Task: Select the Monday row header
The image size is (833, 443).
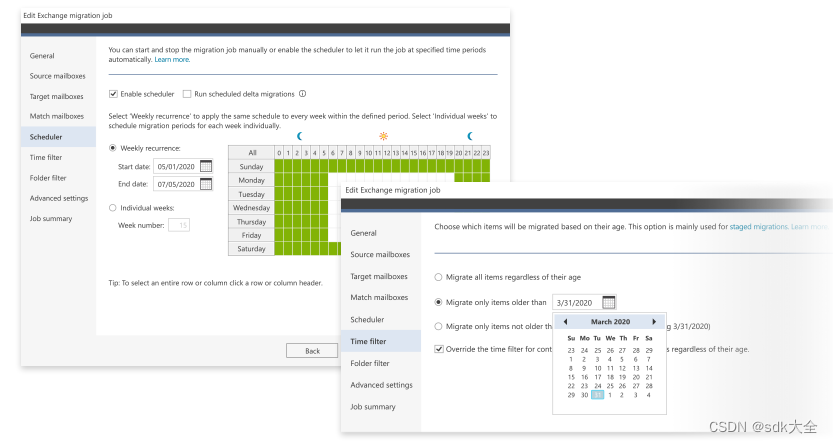Action: 252,180
